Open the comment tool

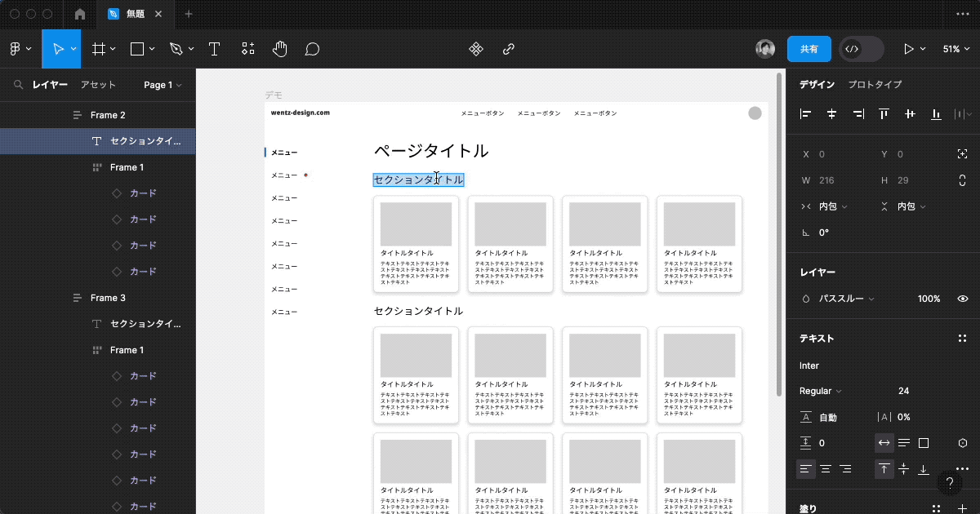311,49
